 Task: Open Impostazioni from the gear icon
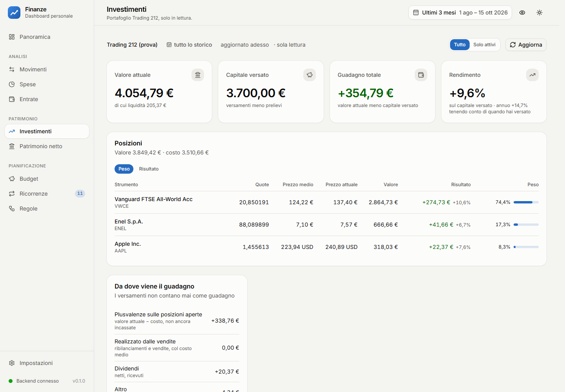coord(12,363)
